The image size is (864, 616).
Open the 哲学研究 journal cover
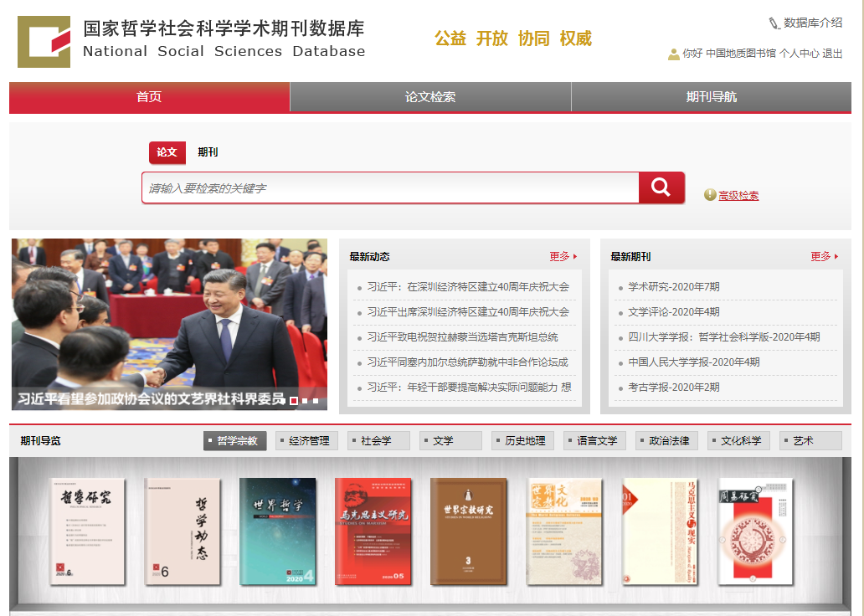click(x=87, y=531)
